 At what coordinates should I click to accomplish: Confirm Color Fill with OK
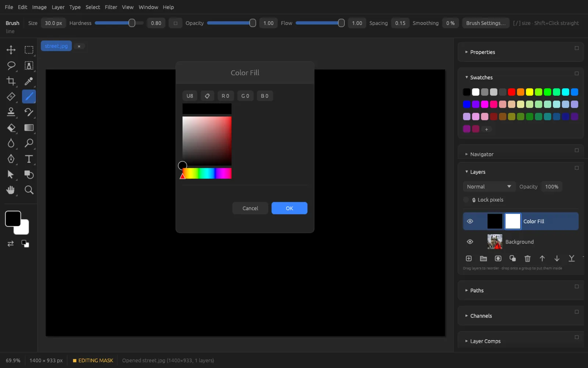(x=289, y=208)
